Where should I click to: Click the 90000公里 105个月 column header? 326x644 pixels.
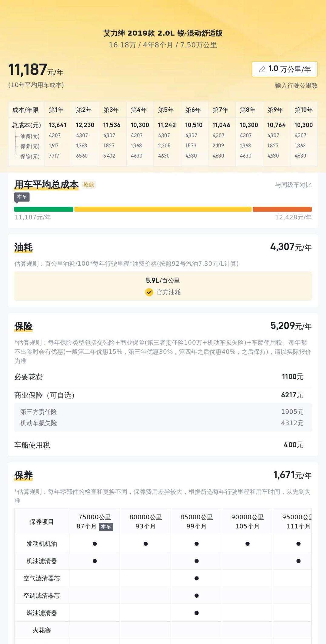[x=248, y=522]
